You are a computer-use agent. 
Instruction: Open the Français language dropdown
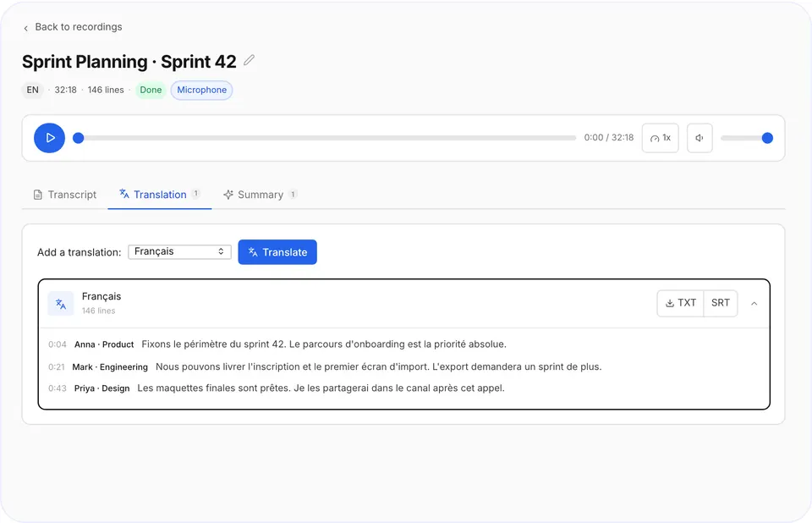pyautogui.click(x=179, y=252)
